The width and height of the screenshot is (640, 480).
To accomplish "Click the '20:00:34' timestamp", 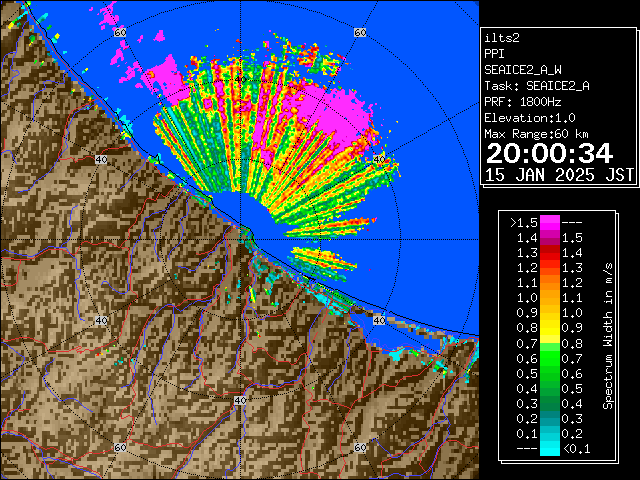I will click(549, 153).
